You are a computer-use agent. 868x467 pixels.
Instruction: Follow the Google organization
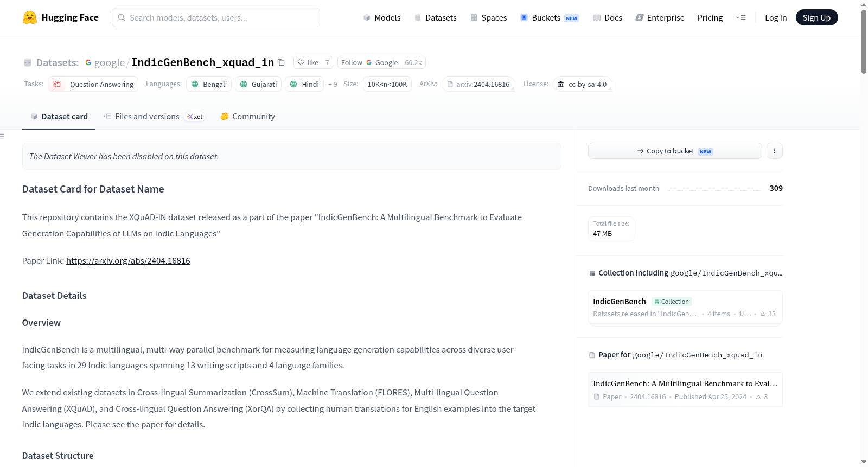369,62
